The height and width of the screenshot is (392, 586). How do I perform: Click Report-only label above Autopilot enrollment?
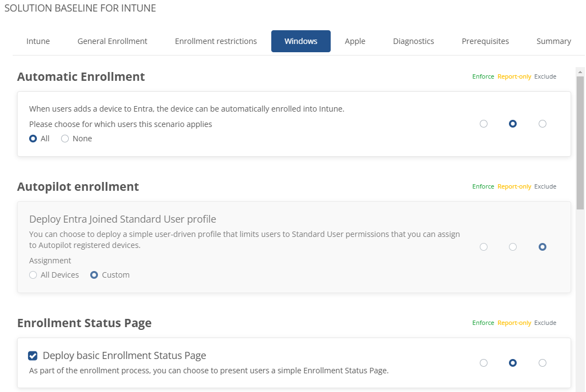point(514,187)
